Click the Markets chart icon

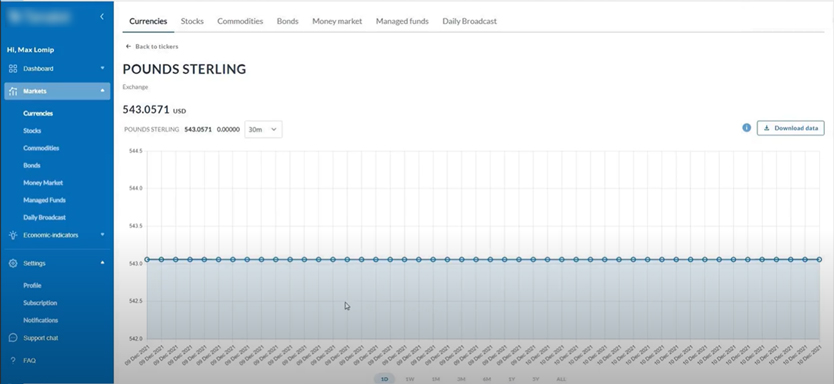tap(13, 91)
